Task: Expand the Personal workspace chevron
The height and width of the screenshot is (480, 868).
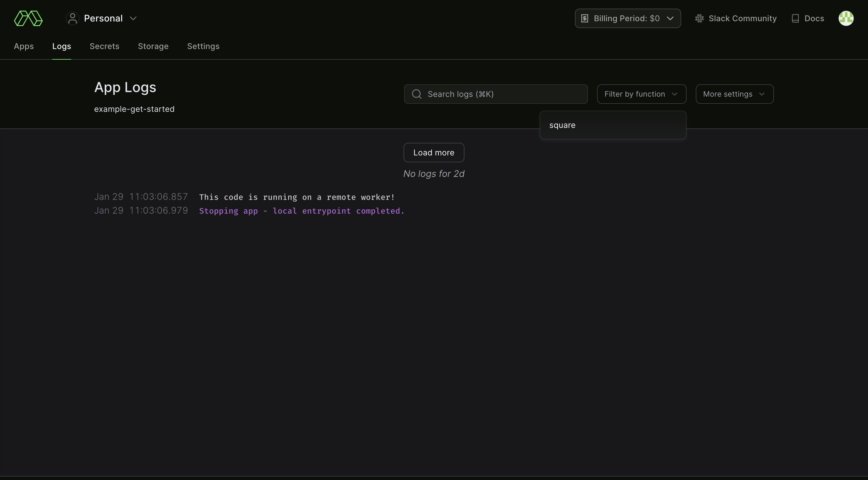Action: (x=133, y=18)
